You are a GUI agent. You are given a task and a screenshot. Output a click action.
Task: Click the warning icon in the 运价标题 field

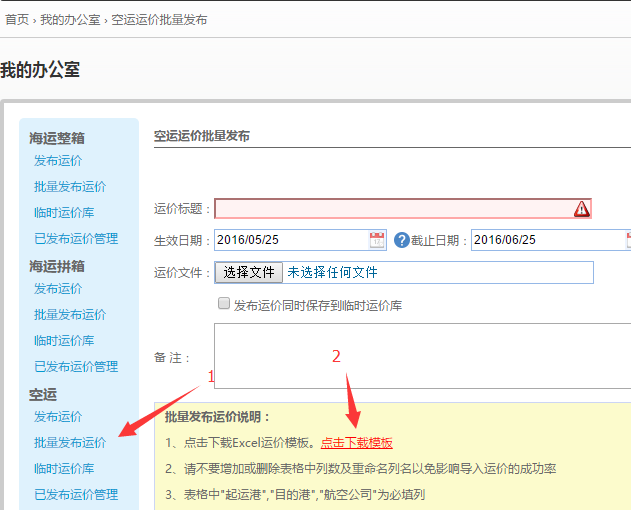click(581, 209)
